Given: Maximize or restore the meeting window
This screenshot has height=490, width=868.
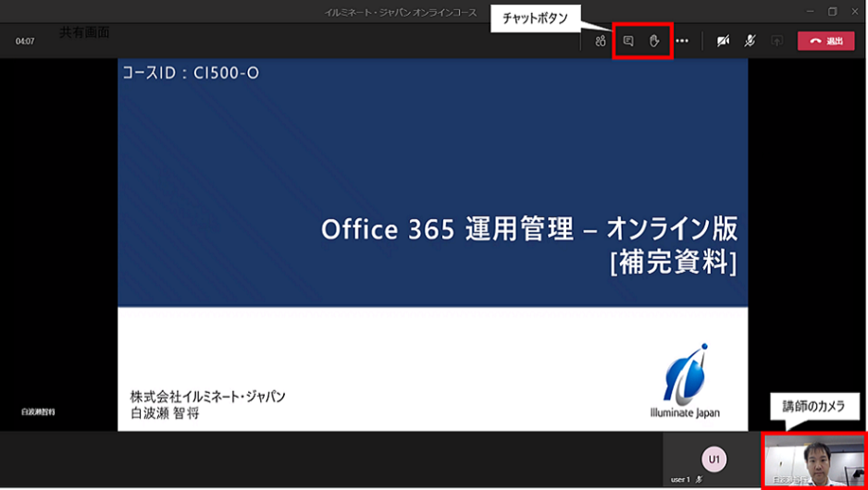Looking at the screenshot, I should point(833,12).
